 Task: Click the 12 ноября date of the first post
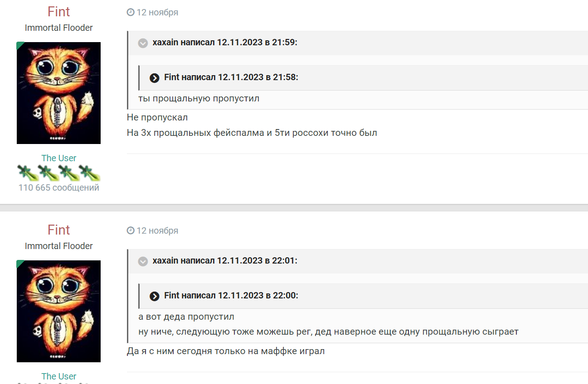pyautogui.click(x=156, y=12)
